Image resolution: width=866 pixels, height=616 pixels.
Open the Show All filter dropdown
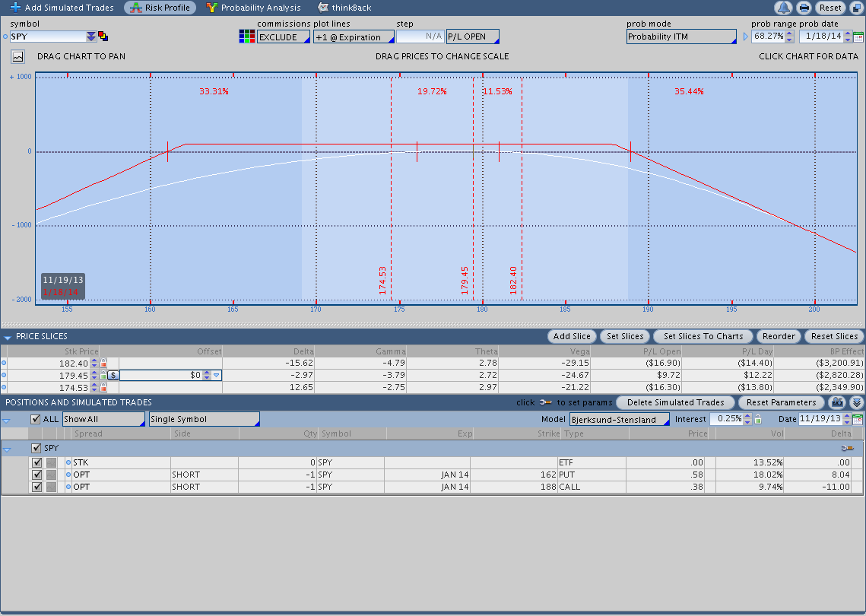[x=104, y=419]
